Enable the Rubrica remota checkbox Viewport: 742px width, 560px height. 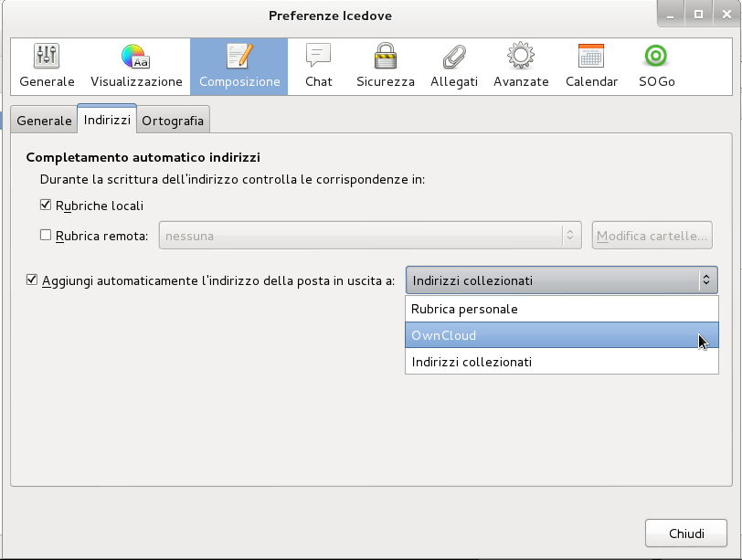click(45, 234)
